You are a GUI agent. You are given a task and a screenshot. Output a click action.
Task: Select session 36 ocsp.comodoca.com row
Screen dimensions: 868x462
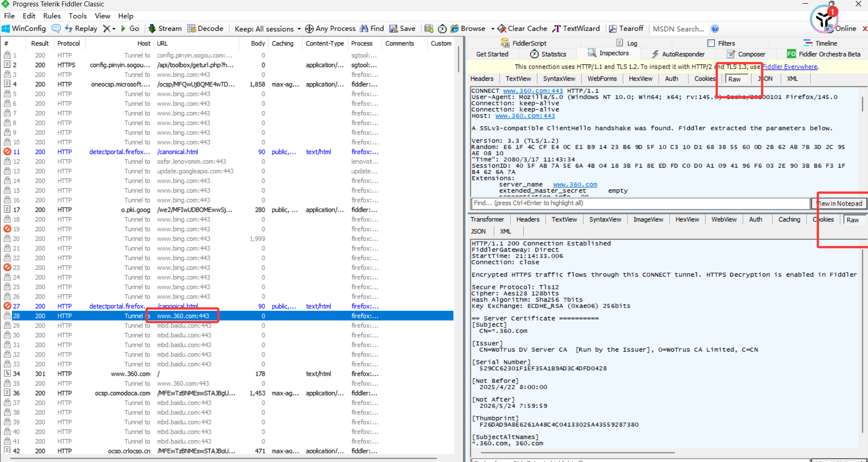(227, 393)
